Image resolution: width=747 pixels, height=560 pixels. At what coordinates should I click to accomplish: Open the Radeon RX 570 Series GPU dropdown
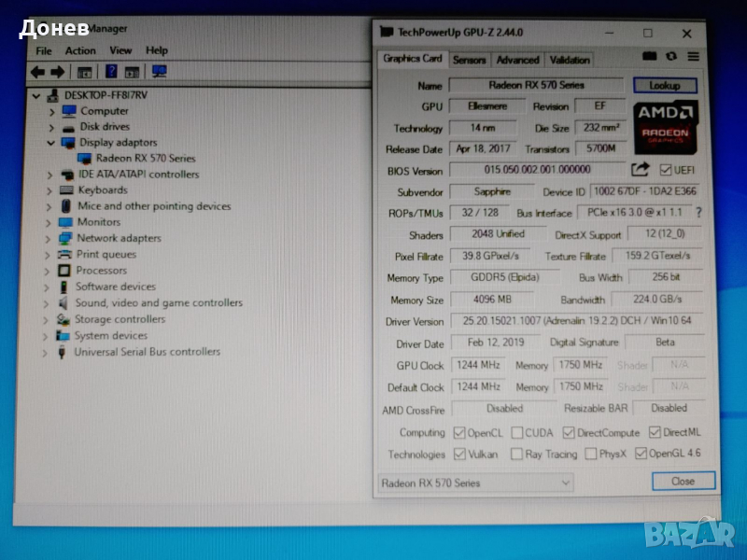475,483
